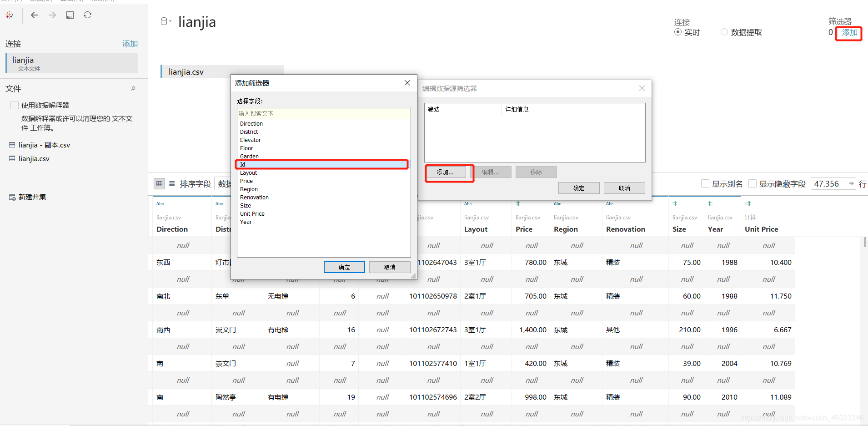Select the 实时 connection radio button

pos(678,32)
